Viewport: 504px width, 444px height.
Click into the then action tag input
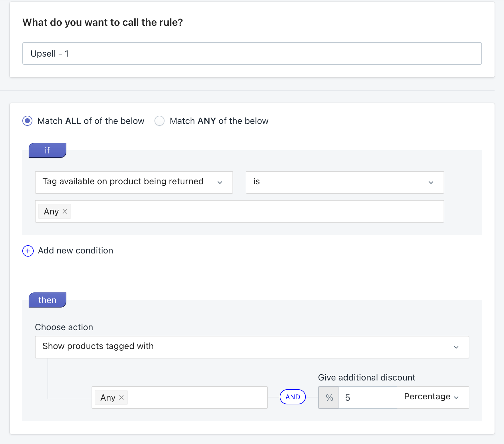[195, 397]
